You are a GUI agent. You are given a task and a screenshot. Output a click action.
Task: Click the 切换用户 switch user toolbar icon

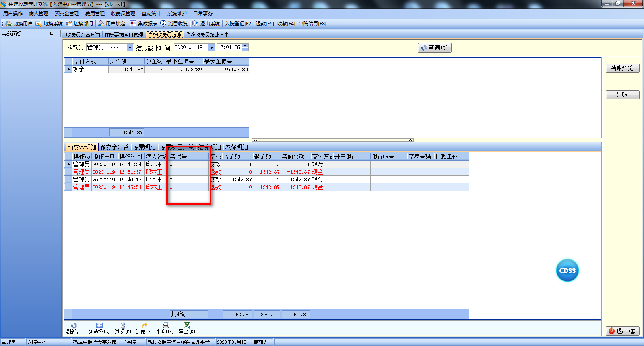8,23
